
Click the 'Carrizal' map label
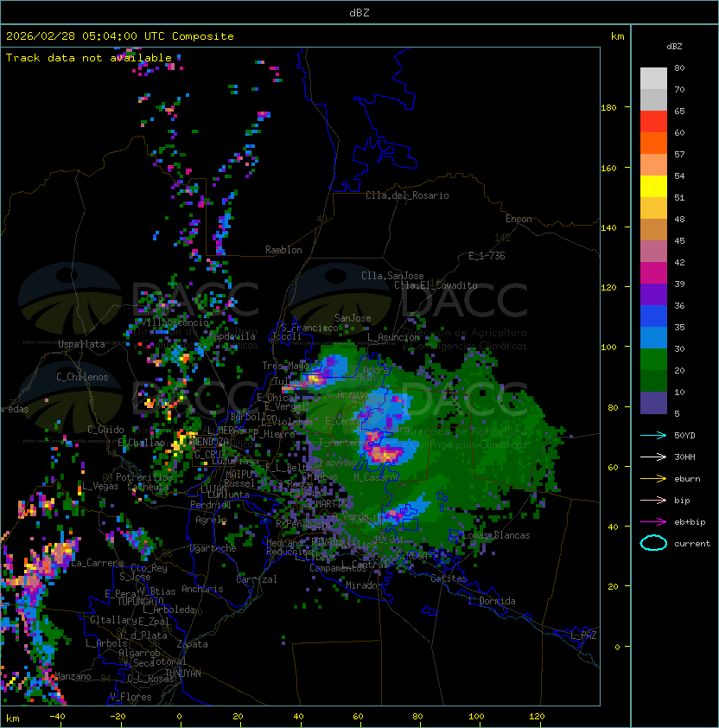tap(257, 579)
